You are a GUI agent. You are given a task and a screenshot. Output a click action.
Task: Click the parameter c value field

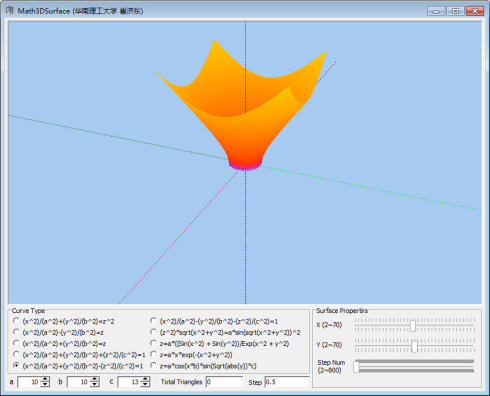130,382
